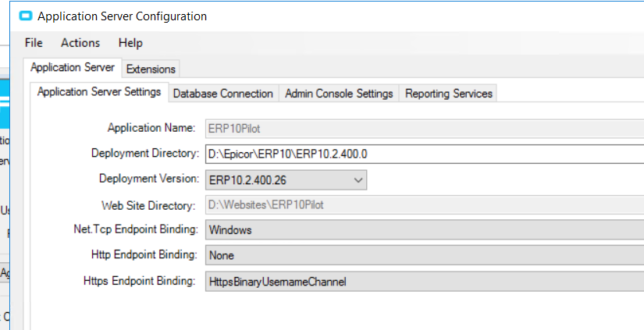644x330 pixels.
Task: Open the File menu
Action: click(x=34, y=43)
